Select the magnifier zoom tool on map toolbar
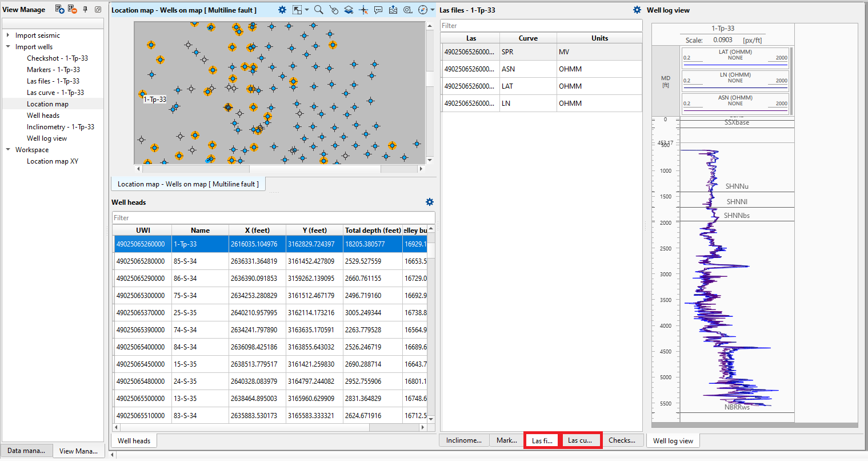 pyautogui.click(x=319, y=10)
